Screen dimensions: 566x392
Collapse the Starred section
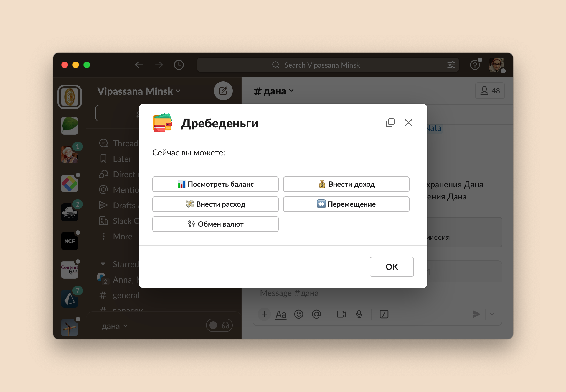103,264
